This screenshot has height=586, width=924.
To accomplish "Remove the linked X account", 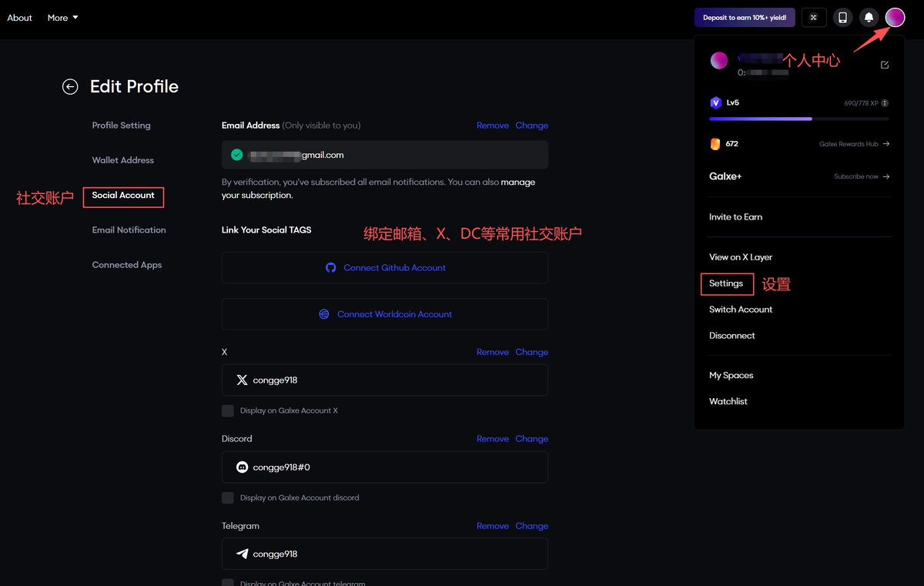I will (493, 352).
